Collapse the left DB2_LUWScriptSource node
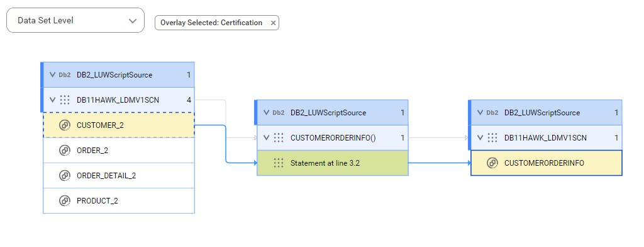 52,75
